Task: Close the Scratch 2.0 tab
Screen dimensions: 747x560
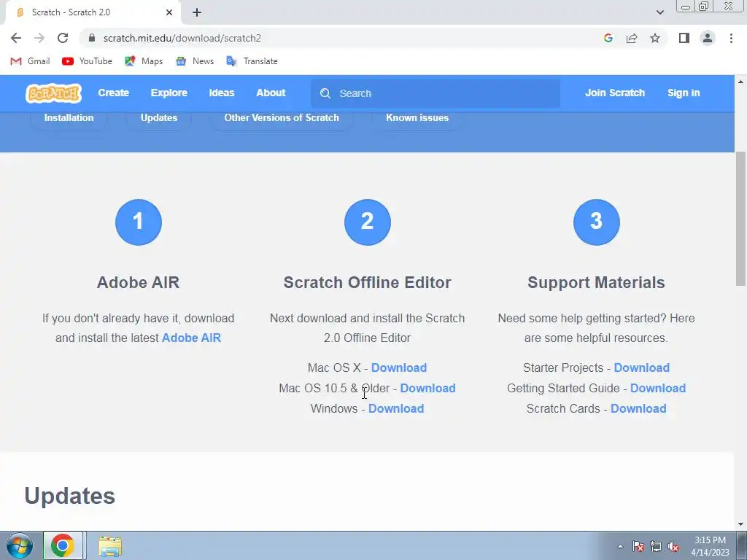Action: pos(169,12)
